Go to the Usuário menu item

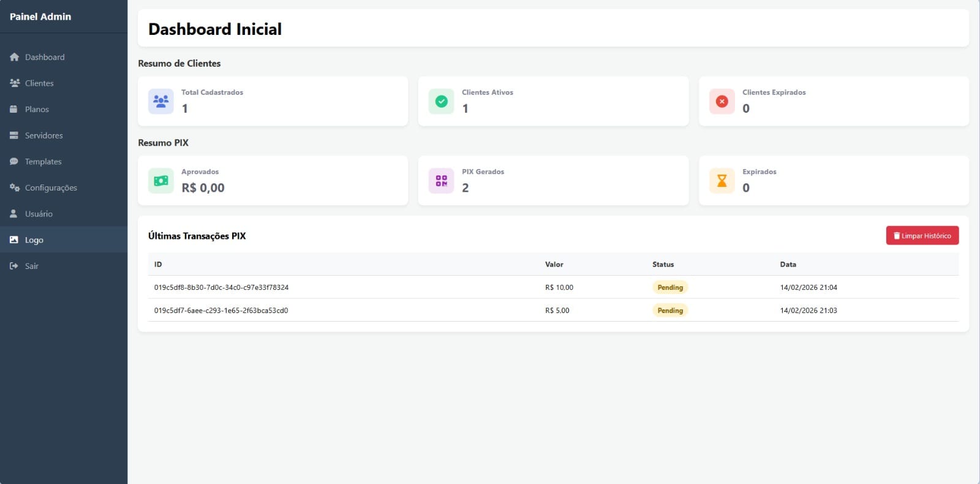[64, 214]
